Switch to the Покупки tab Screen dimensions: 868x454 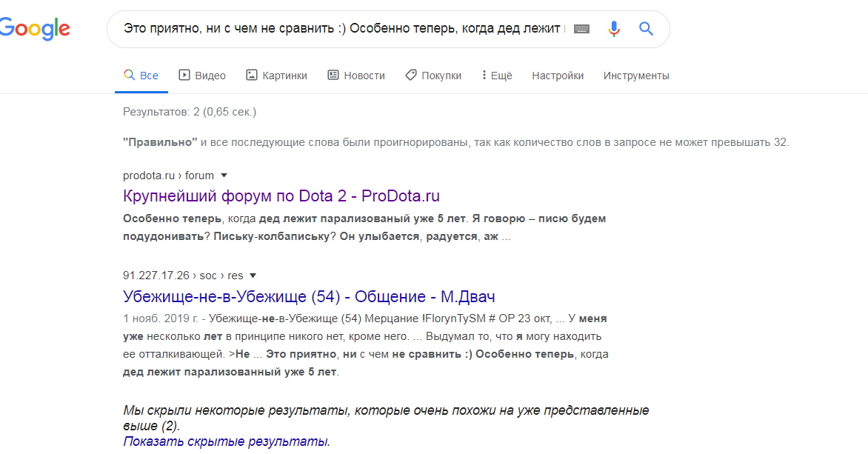click(x=433, y=76)
